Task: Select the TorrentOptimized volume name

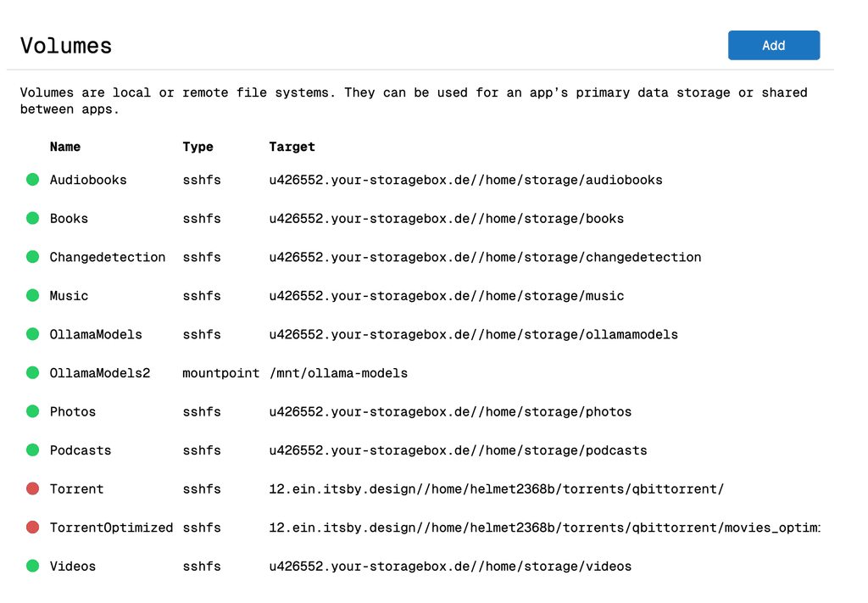Action: pos(111,528)
